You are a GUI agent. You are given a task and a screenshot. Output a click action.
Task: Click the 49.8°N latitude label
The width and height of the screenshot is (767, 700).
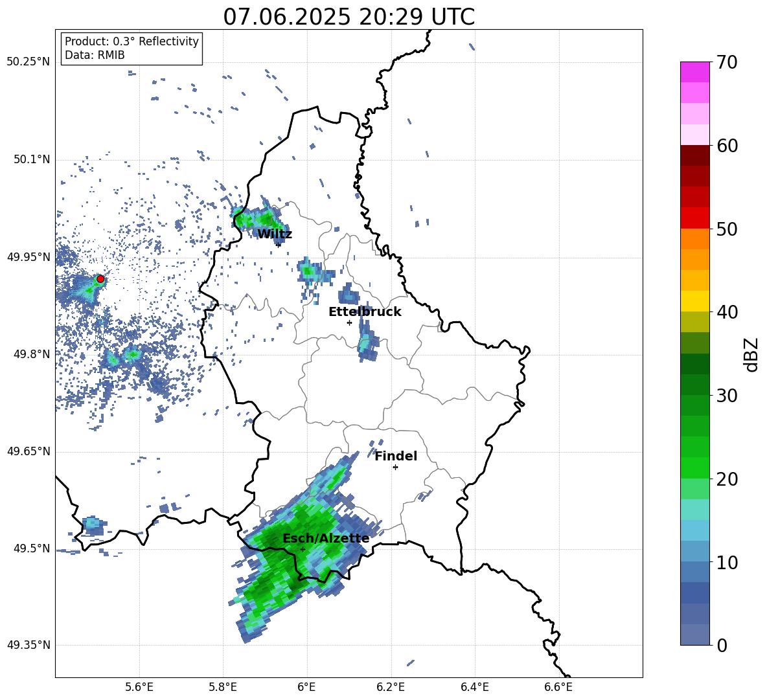point(32,354)
